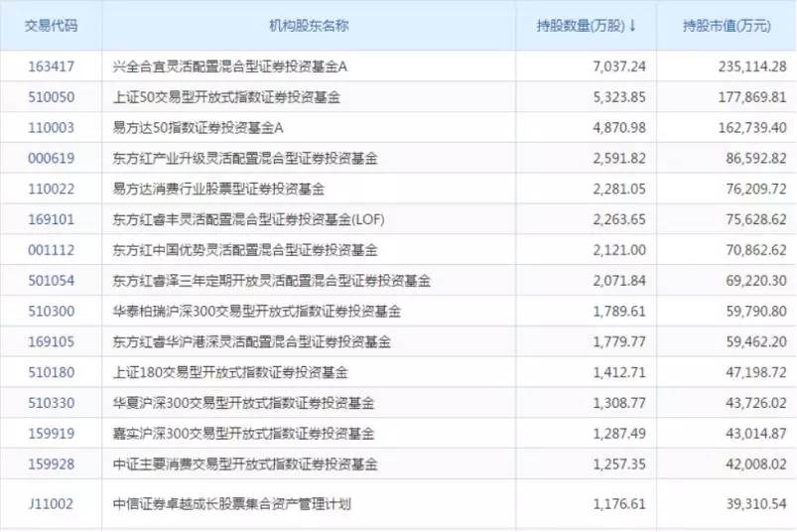
Task: Click holding quantity 2,281.05
Action: pos(619,189)
